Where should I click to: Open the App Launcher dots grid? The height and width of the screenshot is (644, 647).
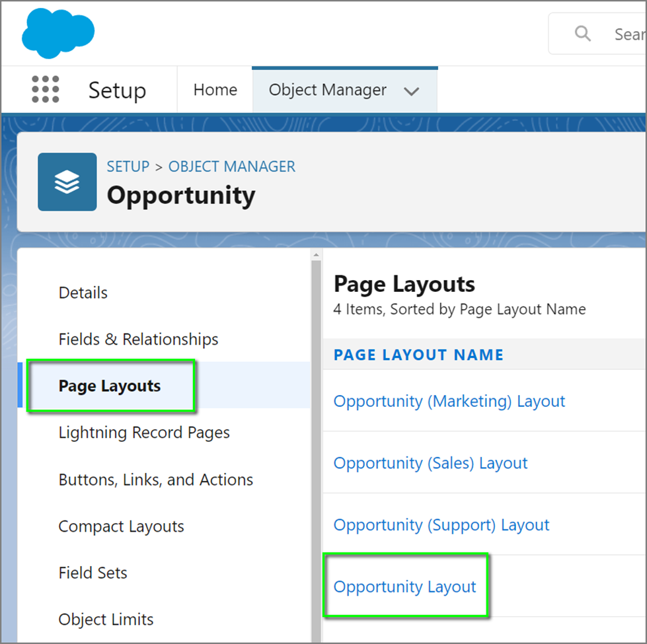[x=46, y=89]
